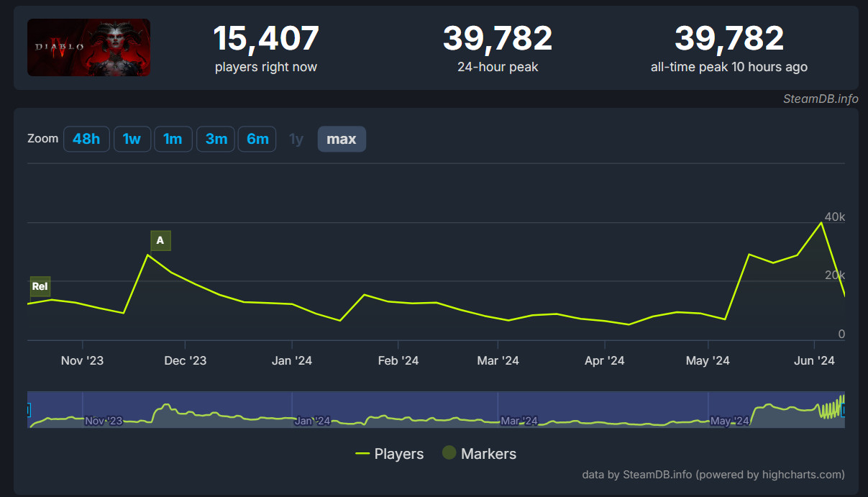Click the right handle of the navigator
Image resolution: width=868 pixels, height=497 pixels.
(844, 410)
